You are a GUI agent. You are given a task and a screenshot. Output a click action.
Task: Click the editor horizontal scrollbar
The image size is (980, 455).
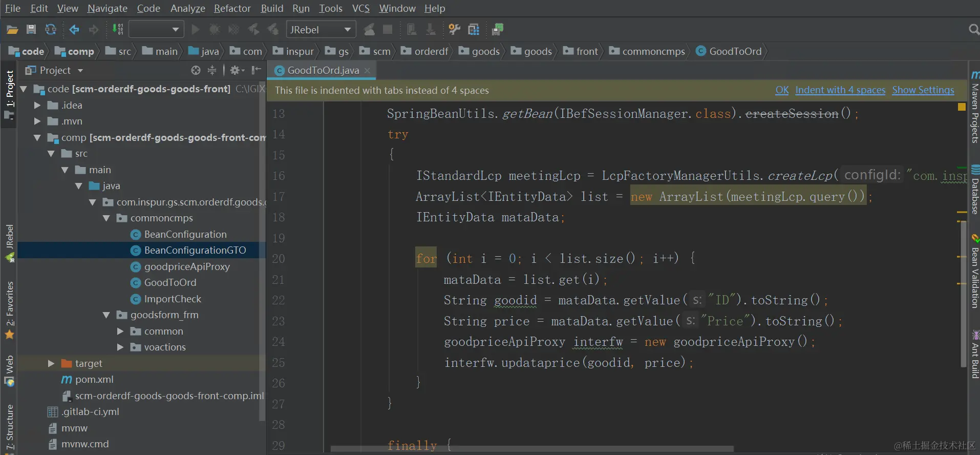point(531,449)
